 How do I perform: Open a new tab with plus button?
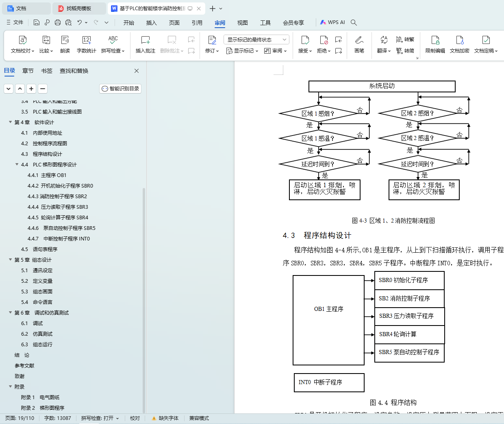[x=212, y=9]
